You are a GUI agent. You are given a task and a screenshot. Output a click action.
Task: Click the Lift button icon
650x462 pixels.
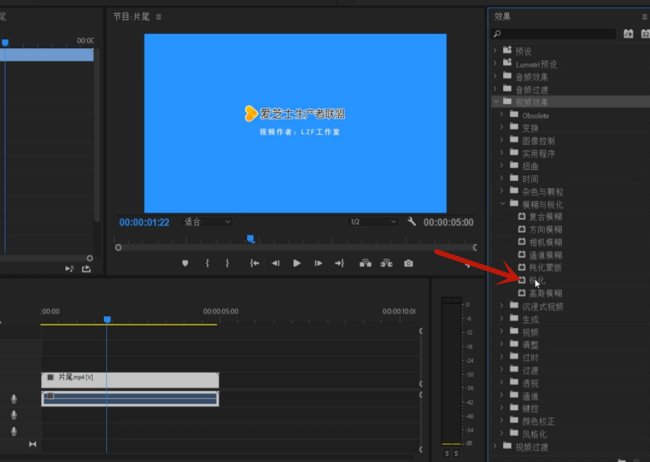[x=365, y=264]
